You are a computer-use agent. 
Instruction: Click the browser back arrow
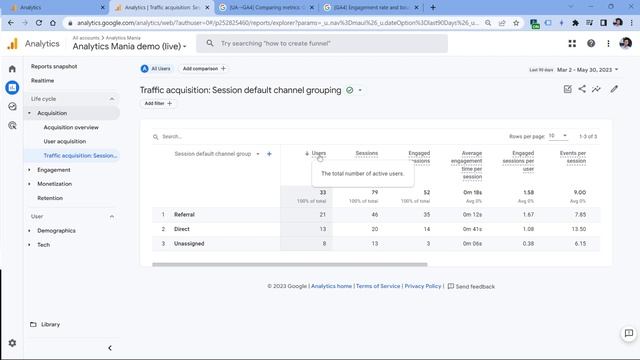pos(11,23)
